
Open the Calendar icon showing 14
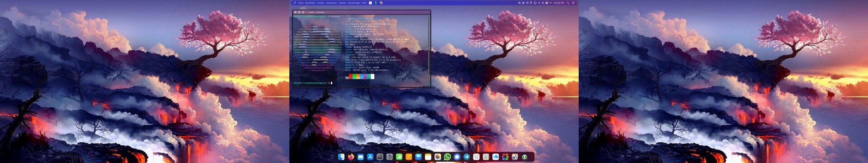pyautogui.click(x=476, y=157)
